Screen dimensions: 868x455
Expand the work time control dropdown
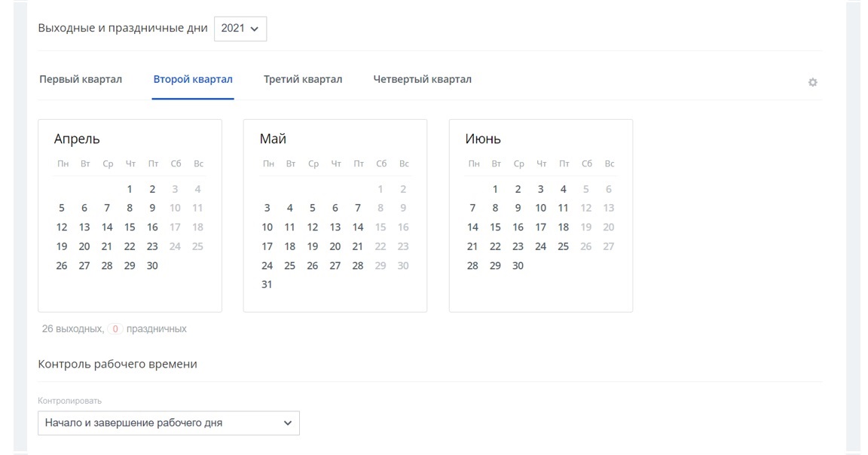click(x=168, y=423)
